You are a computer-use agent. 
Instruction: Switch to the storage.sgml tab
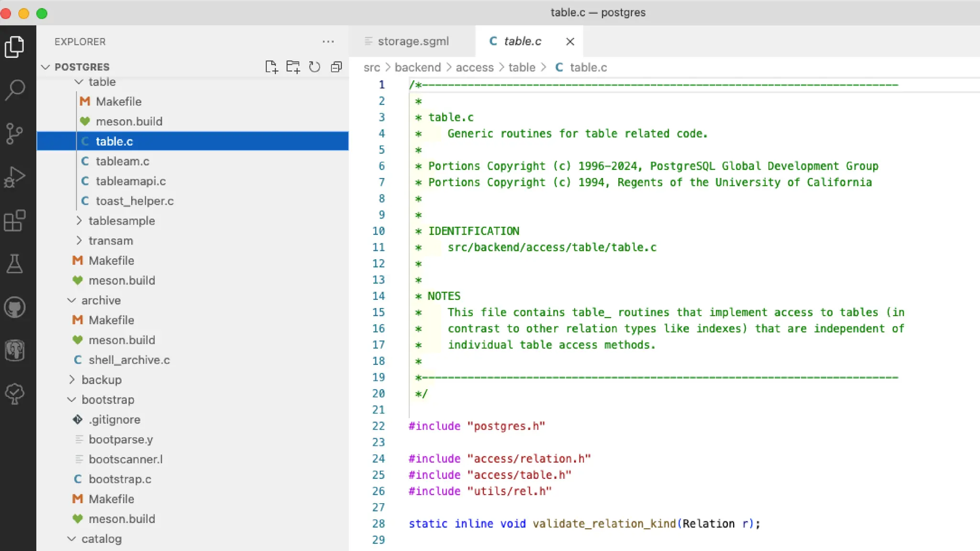[x=413, y=42]
